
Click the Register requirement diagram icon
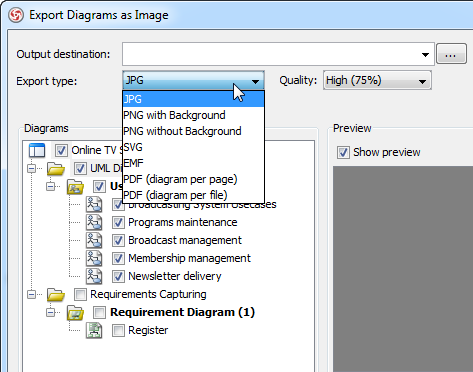(94, 330)
